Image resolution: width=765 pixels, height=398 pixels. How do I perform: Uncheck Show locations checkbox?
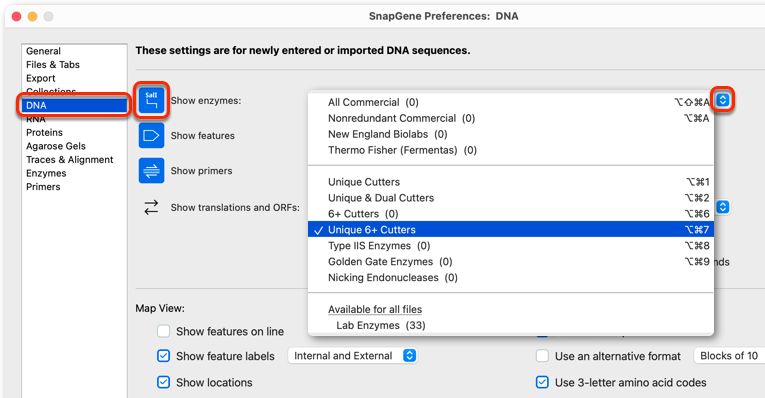[163, 382]
